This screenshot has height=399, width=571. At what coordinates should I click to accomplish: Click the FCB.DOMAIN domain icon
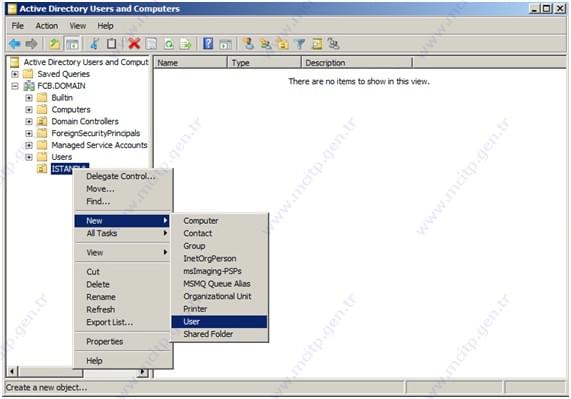[x=29, y=86]
